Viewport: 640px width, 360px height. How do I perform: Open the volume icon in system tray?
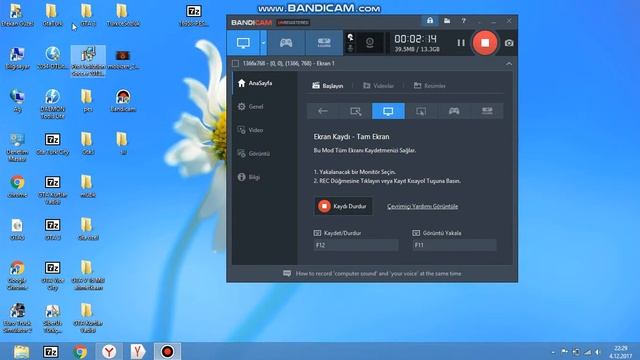tap(598, 352)
